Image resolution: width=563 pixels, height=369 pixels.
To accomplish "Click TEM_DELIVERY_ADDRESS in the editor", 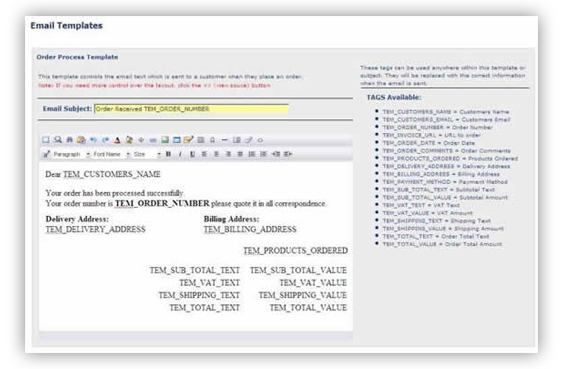I will pyautogui.click(x=96, y=229).
